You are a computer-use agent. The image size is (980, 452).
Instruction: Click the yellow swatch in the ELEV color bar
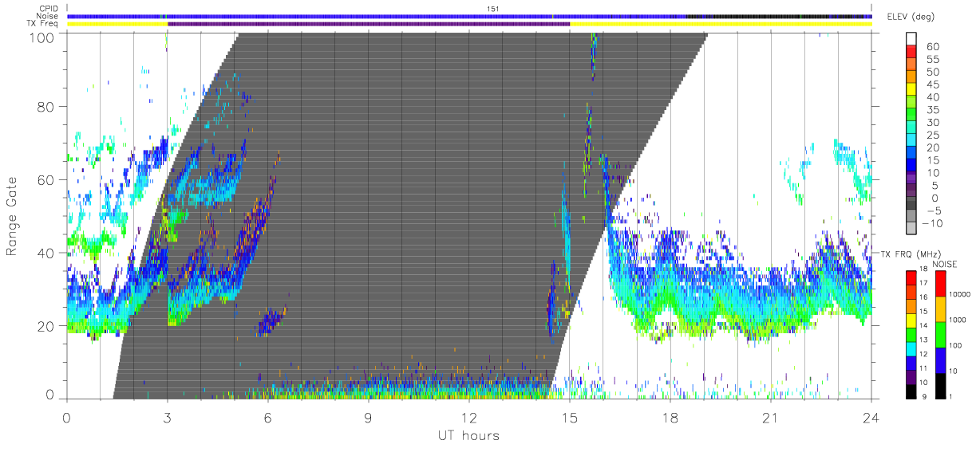[911, 90]
